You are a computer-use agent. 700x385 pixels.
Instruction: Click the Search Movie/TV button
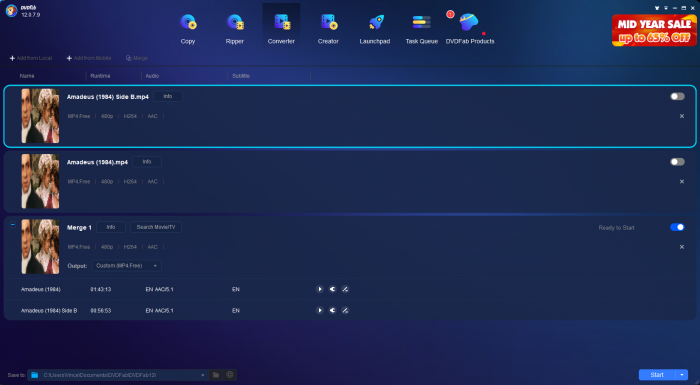coord(156,227)
